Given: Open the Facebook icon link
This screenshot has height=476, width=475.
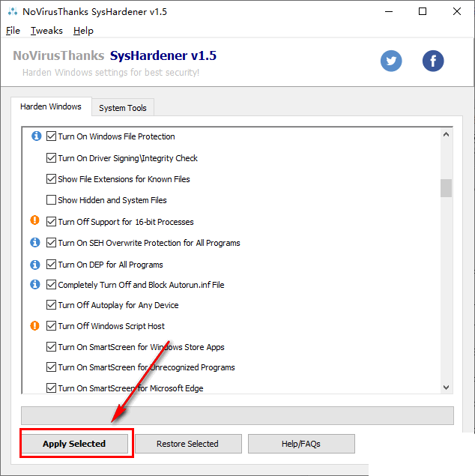Looking at the screenshot, I should click(433, 61).
